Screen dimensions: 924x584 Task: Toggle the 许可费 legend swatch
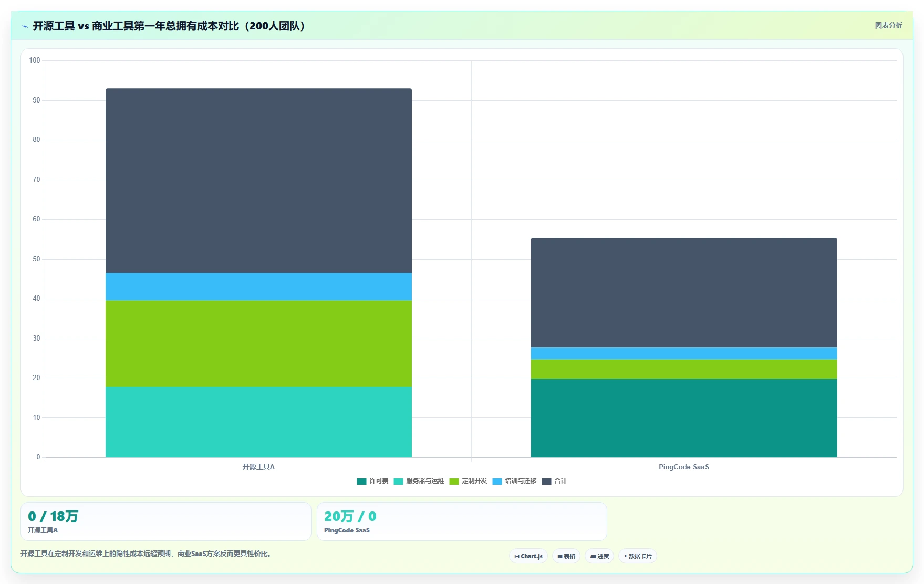[x=361, y=481]
